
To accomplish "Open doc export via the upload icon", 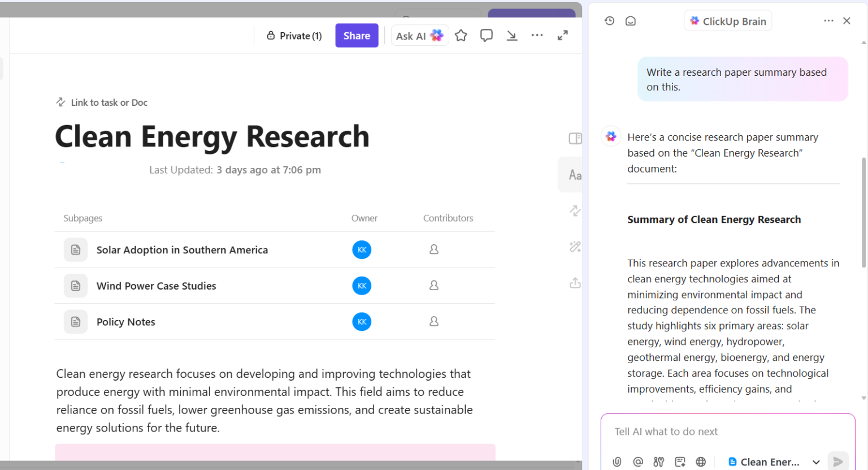I will 575,283.
